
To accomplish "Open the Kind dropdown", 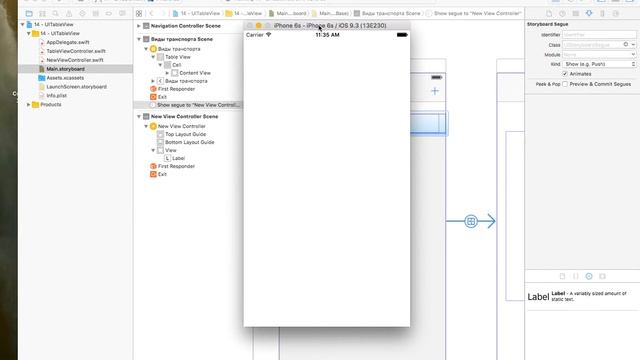I will pos(599,64).
